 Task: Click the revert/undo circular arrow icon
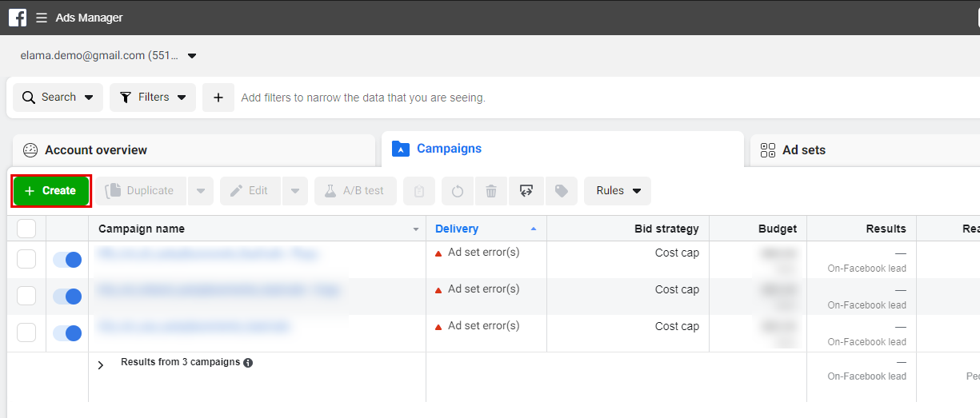coord(458,191)
